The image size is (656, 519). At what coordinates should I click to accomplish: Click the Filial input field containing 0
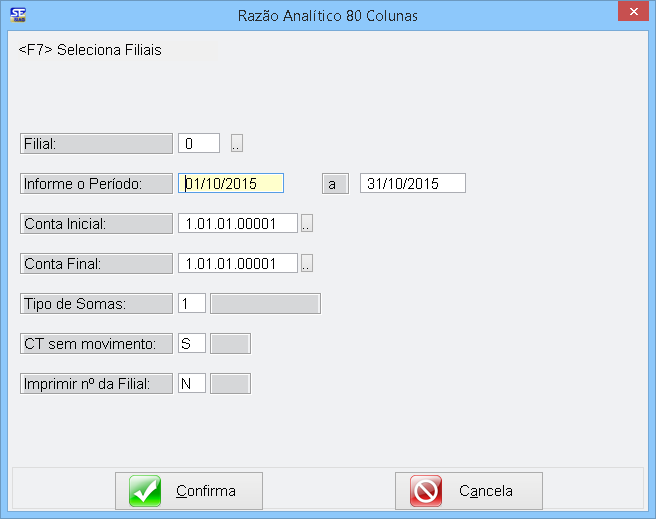199,144
